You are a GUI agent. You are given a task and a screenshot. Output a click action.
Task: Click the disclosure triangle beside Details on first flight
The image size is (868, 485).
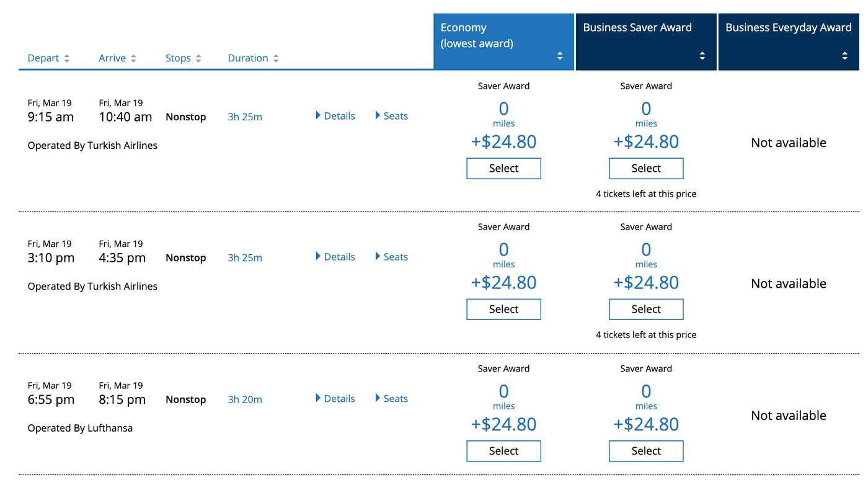tap(317, 115)
